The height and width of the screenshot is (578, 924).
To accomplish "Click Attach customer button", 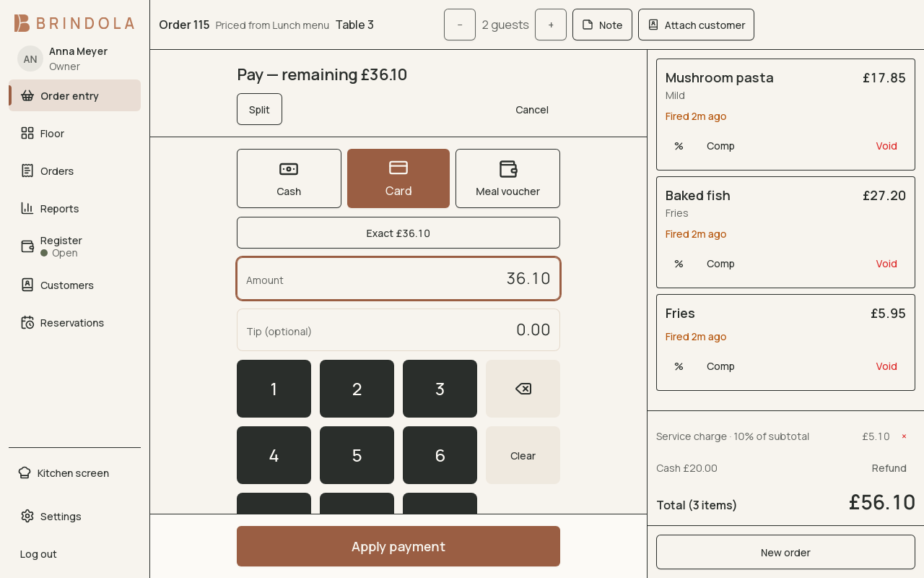I will (696, 25).
